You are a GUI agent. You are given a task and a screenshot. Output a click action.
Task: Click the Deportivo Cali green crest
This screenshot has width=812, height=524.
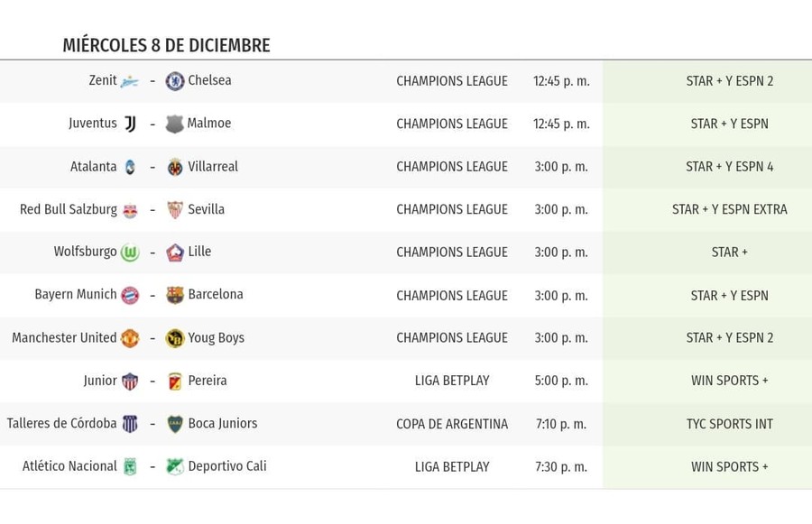[175, 466]
